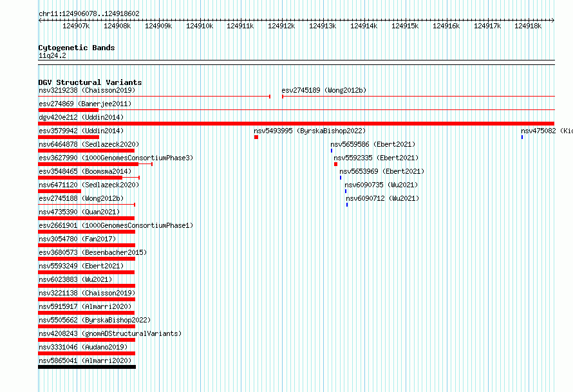
Task: Click esv3680573 (Besenbacher2015) label
Action: 93,252
